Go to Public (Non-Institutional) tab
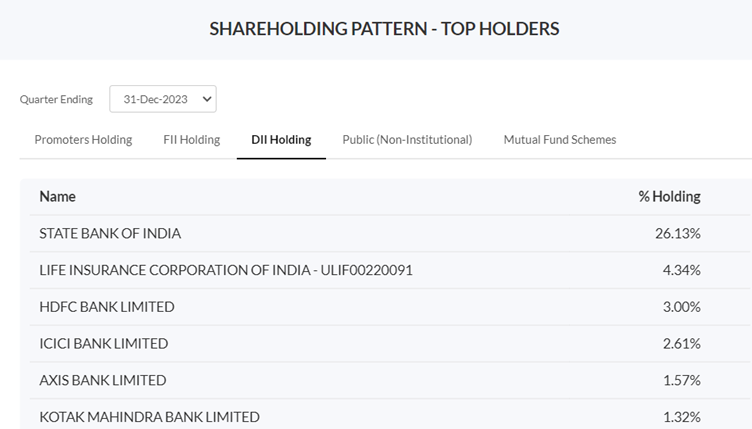Viewport: 752px width, 429px height. [407, 140]
